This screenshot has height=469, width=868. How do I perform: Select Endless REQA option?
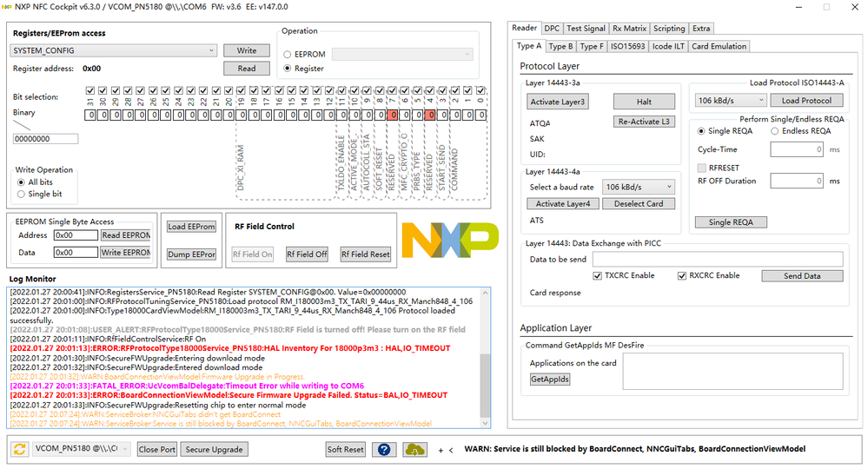click(x=775, y=131)
